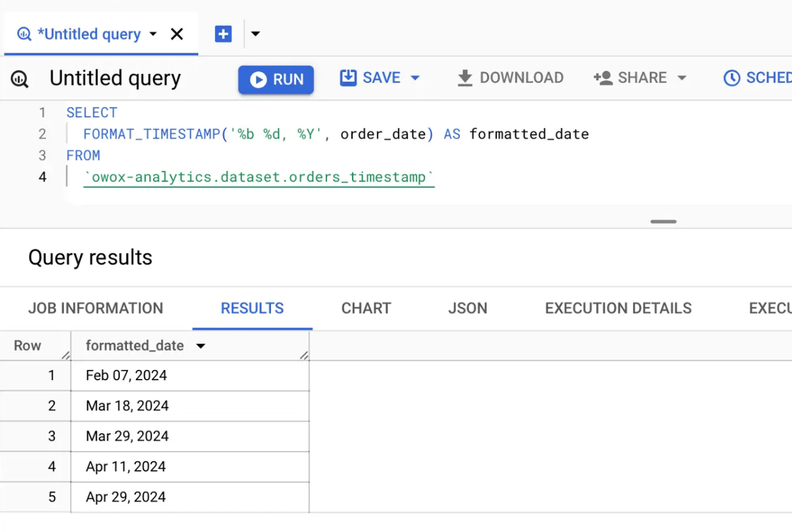This screenshot has height=532, width=792.
Task: Click the query icon beside Untitled query title
Action: [x=19, y=79]
